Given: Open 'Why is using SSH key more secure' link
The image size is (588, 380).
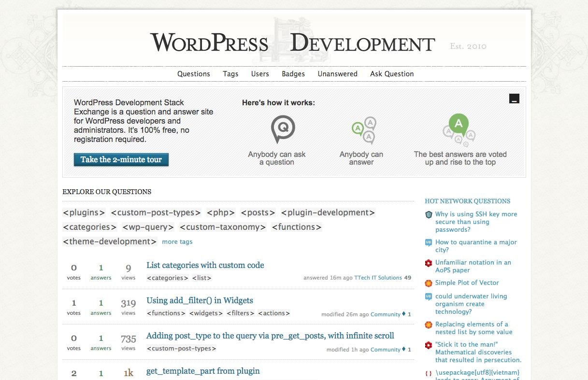Looking at the screenshot, I should click(x=476, y=222).
